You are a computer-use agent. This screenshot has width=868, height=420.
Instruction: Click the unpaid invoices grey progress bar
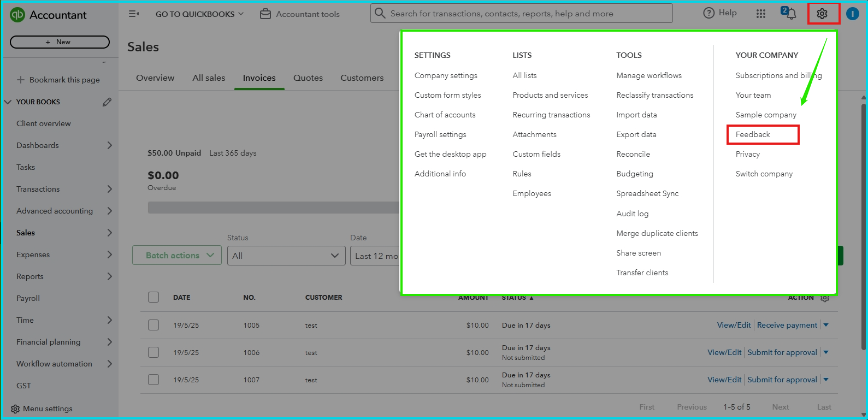pos(274,208)
